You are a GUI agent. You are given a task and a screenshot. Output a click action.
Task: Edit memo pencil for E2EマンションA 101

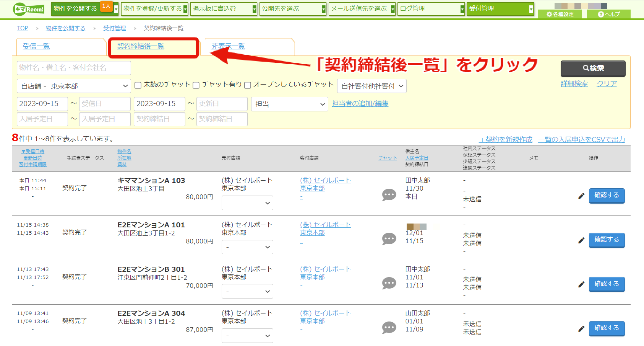(581, 240)
